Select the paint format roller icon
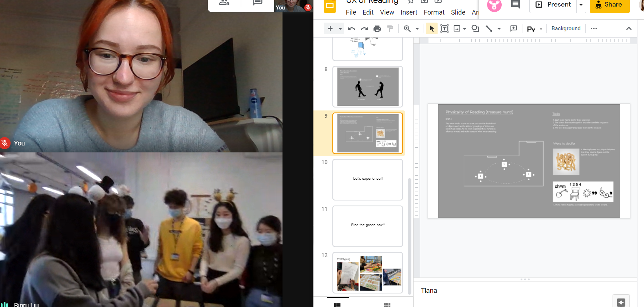This screenshot has height=307, width=644. coord(390,28)
